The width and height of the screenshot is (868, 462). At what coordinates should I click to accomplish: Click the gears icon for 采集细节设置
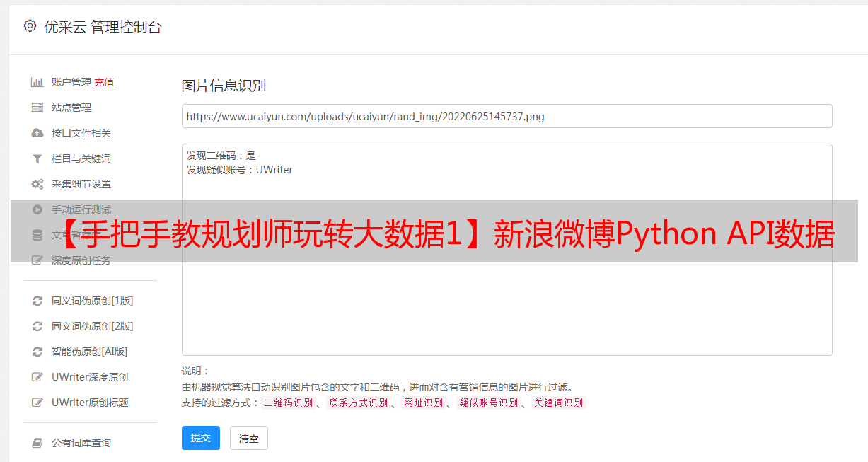pos(37,184)
